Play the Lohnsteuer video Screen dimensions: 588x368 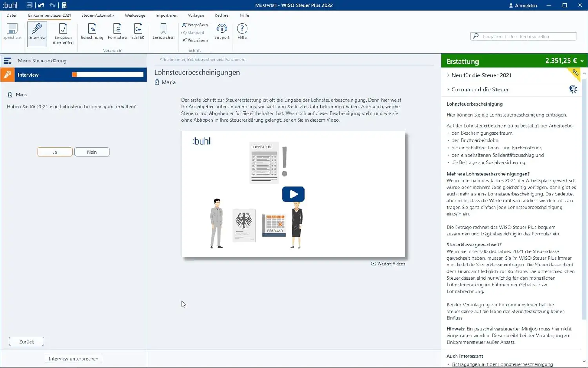pos(293,194)
